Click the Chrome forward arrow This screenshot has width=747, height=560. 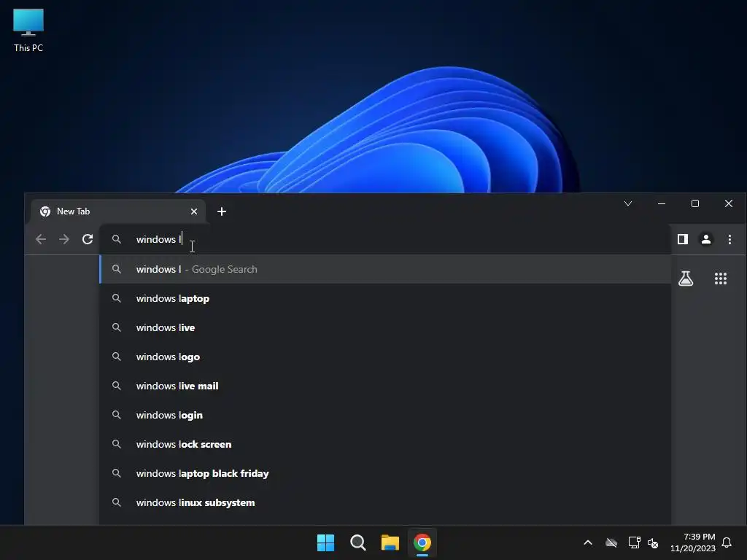64,239
